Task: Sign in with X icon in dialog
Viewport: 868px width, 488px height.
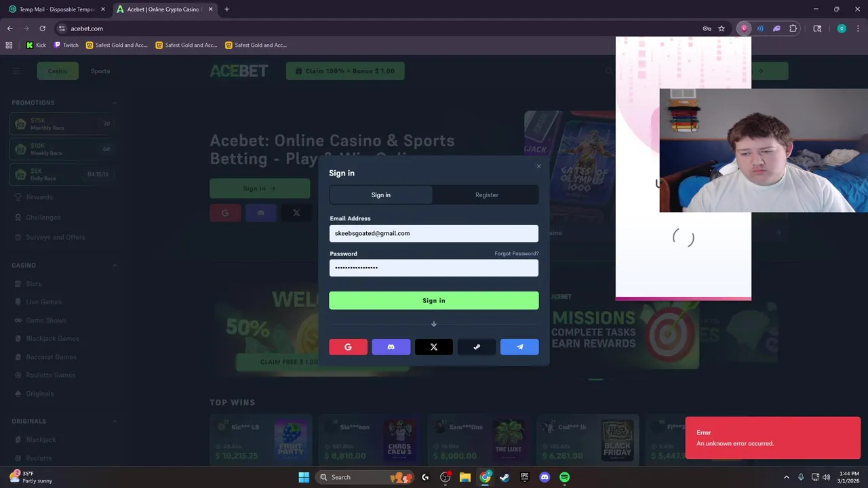Action: [x=434, y=347]
